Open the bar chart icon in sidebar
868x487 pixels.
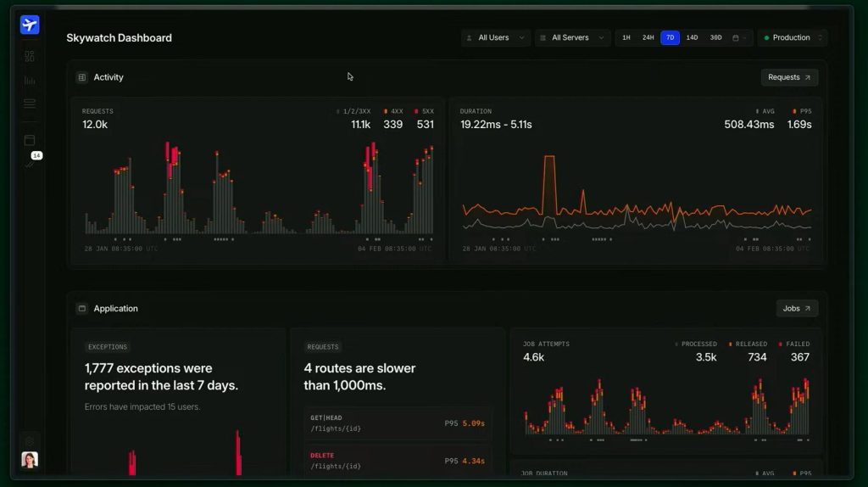[30, 81]
